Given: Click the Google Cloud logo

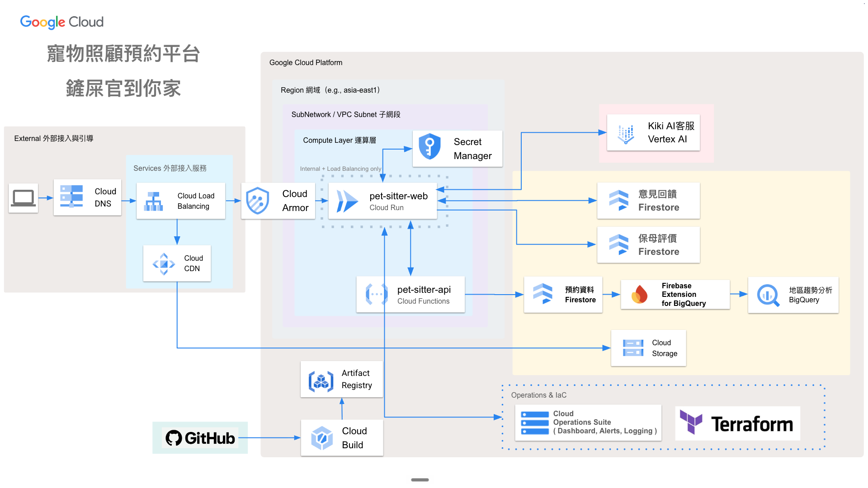Looking at the screenshot, I should coord(62,22).
